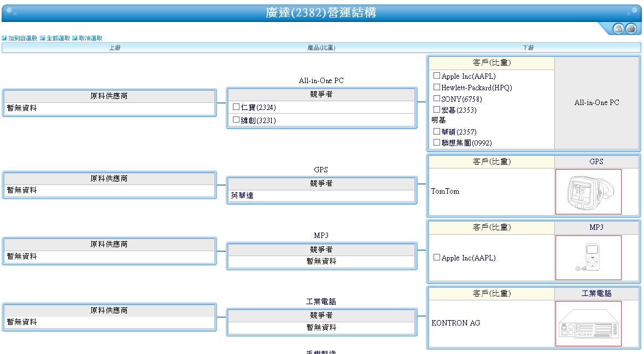Click the arrow icon beside 取消選取
The width and height of the screenshot is (644, 354).
pyautogui.click(x=75, y=38)
